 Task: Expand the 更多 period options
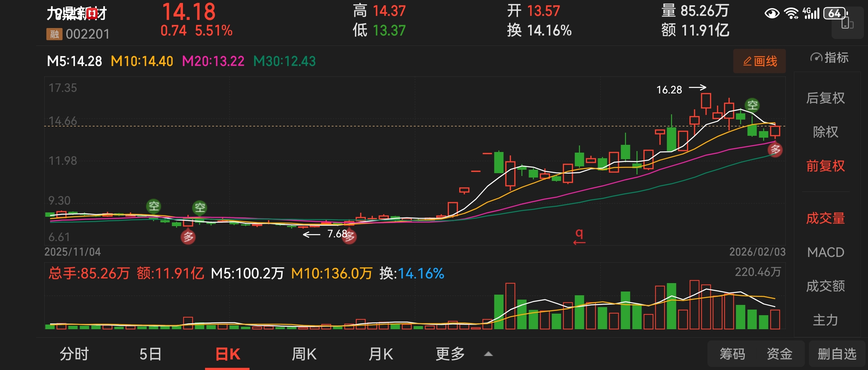[x=450, y=354]
